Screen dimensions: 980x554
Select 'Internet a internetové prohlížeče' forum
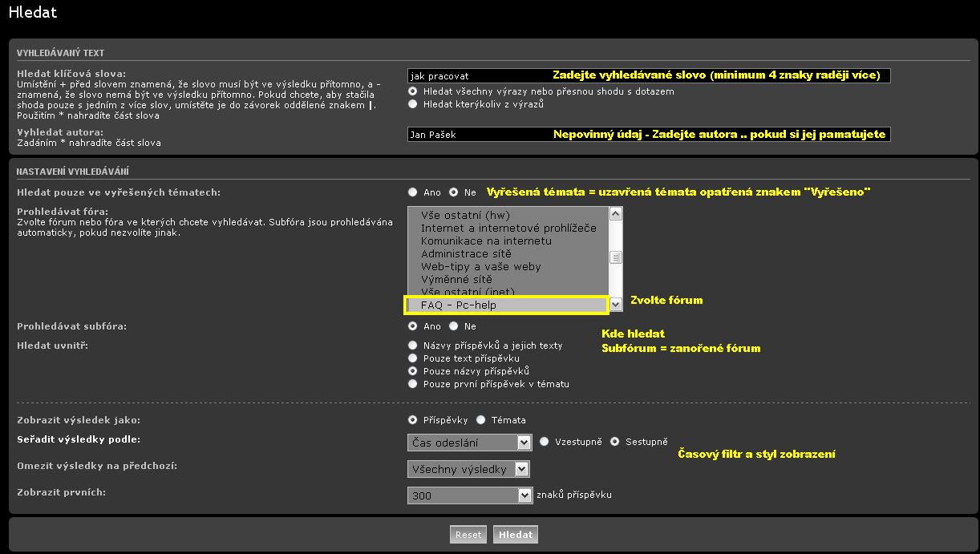(508, 228)
